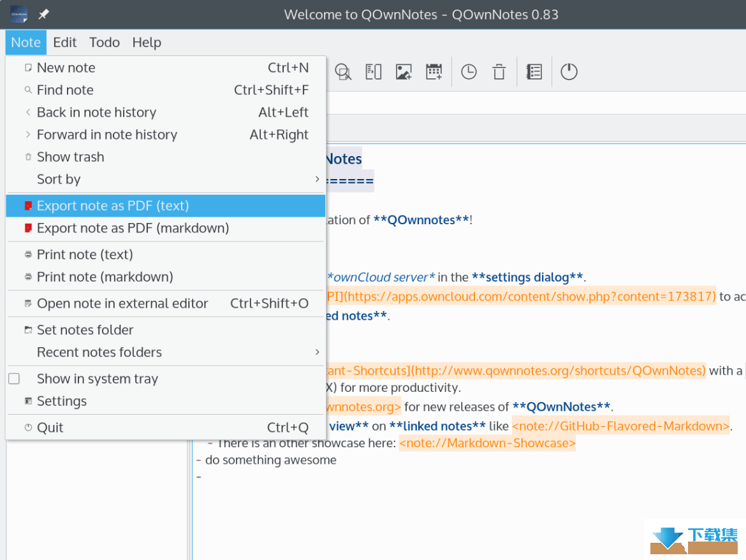Click the empty last dash line in the editor
The image size is (746, 560).
coord(199,477)
